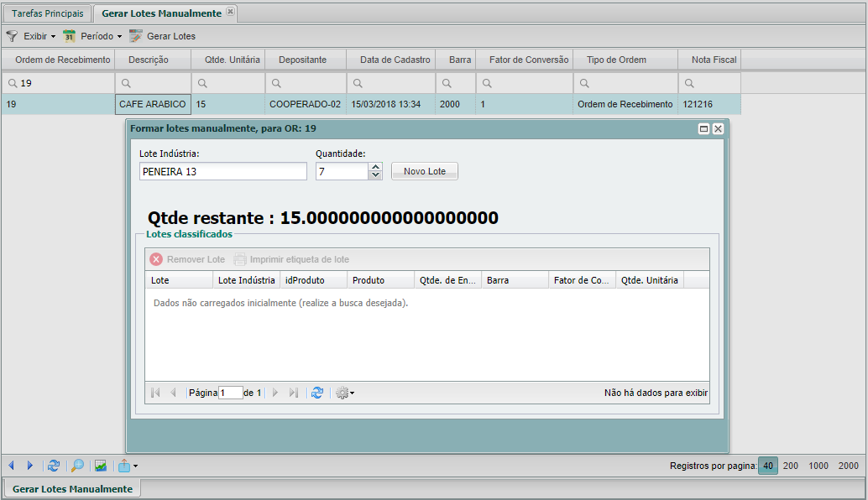Click the Nota Fiscal column header

pyautogui.click(x=709, y=60)
